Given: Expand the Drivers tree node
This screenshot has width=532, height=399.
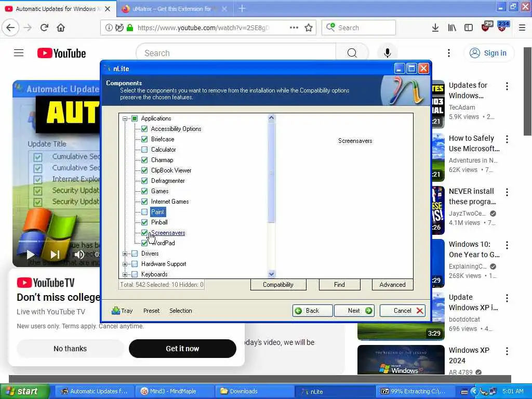Looking at the screenshot, I should (x=125, y=254).
